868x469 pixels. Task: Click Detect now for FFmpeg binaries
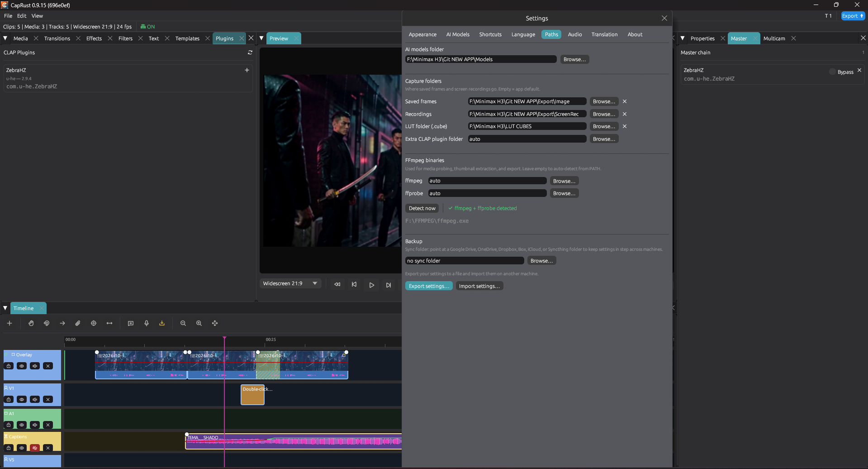click(x=422, y=208)
